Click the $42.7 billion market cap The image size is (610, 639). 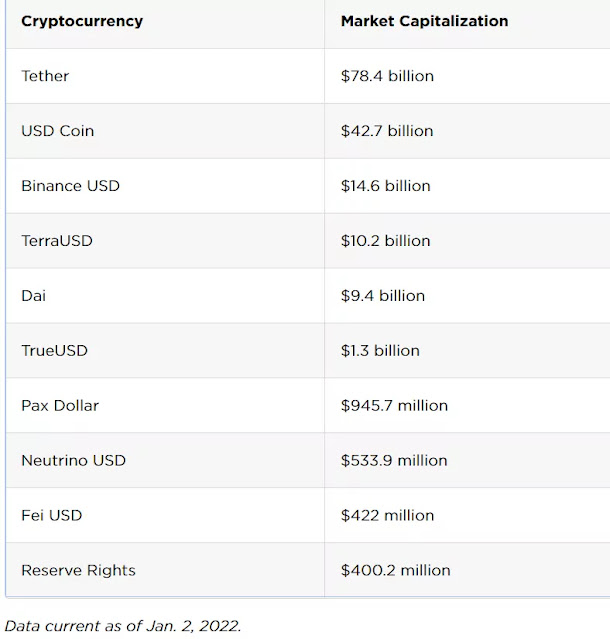pos(387,131)
